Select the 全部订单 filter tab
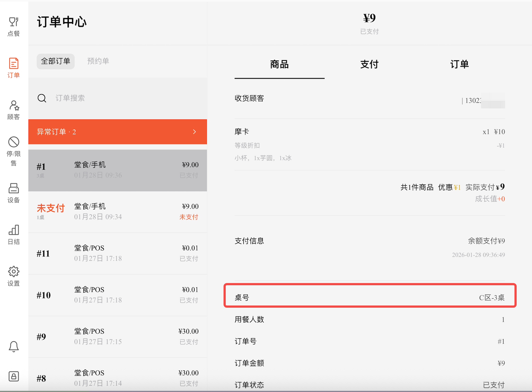This screenshot has height=392, width=532. pyautogui.click(x=56, y=61)
